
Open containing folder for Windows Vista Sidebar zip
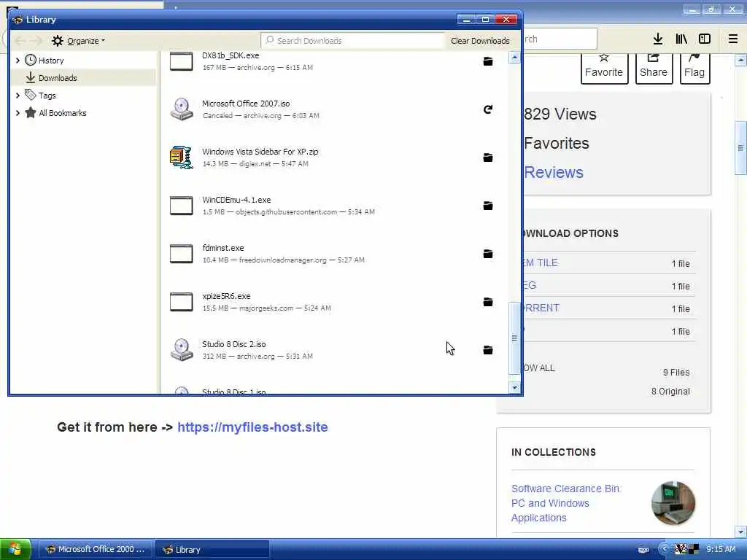pyautogui.click(x=488, y=157)
